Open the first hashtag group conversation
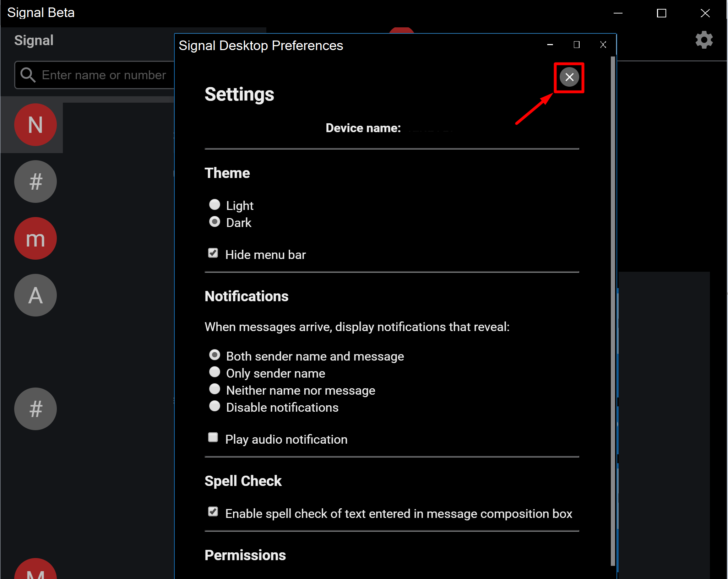This screenshot has height=579, width=728. [35, 182]
